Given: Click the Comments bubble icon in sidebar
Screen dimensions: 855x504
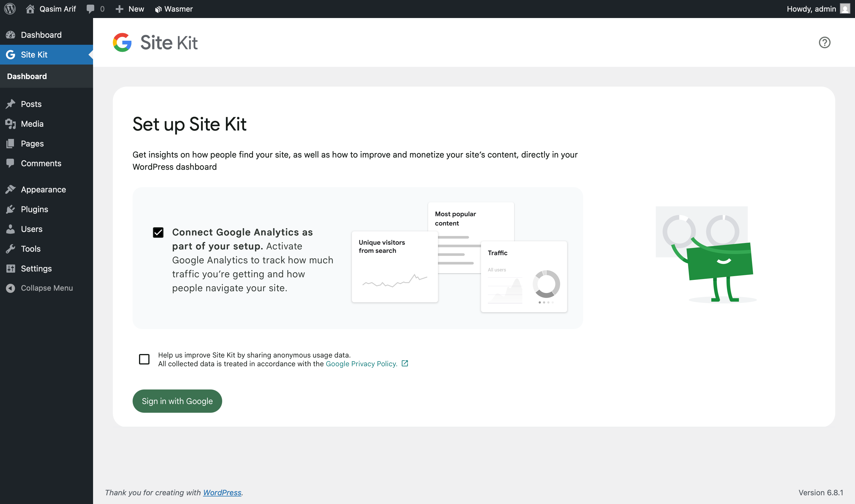Looking at the screenshot, I should coord(10,163).
